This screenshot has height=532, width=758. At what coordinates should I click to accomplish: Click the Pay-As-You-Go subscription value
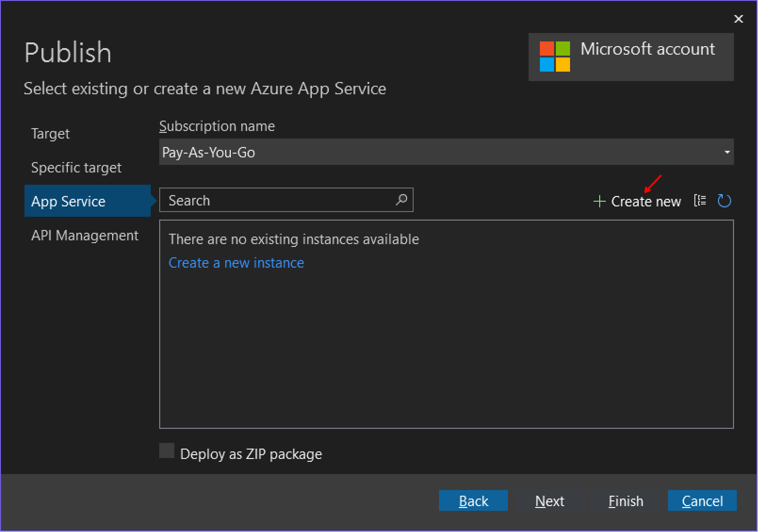(x=209, y=152)
